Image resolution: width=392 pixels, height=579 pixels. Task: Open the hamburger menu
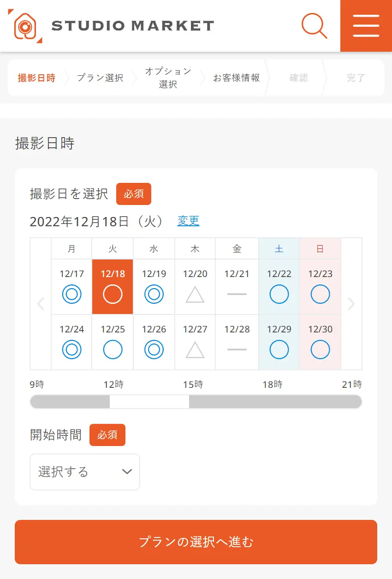366,26
